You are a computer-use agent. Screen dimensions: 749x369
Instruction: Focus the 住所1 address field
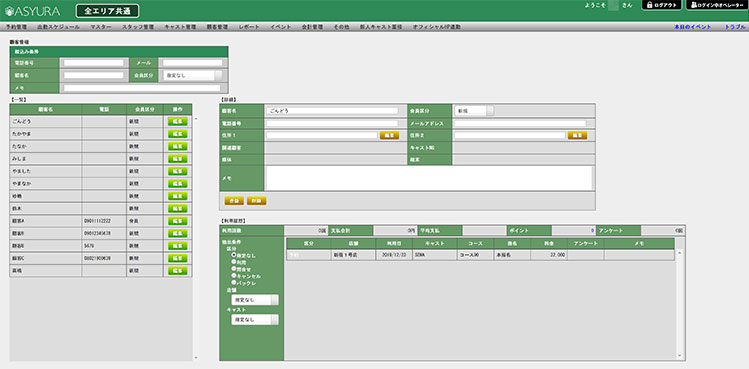pyautogui.click(x=321, y=136)
